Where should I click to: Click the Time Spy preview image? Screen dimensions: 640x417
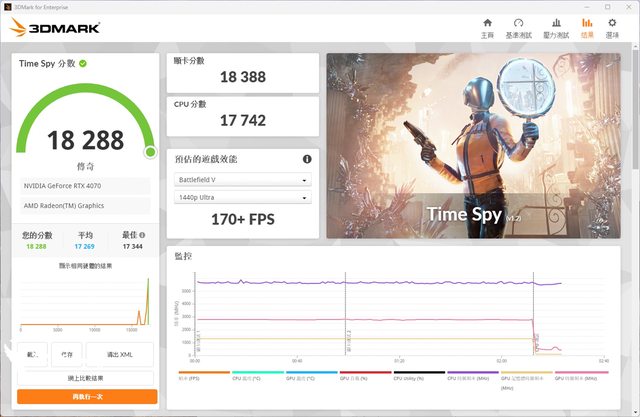click(x=480, y=145)
